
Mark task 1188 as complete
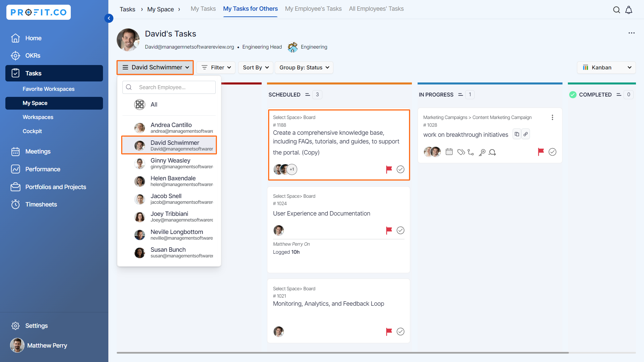pos(400,169)
